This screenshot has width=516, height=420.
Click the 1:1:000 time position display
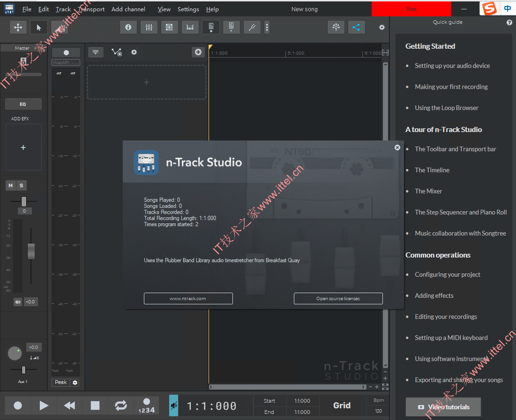[211, 406]
